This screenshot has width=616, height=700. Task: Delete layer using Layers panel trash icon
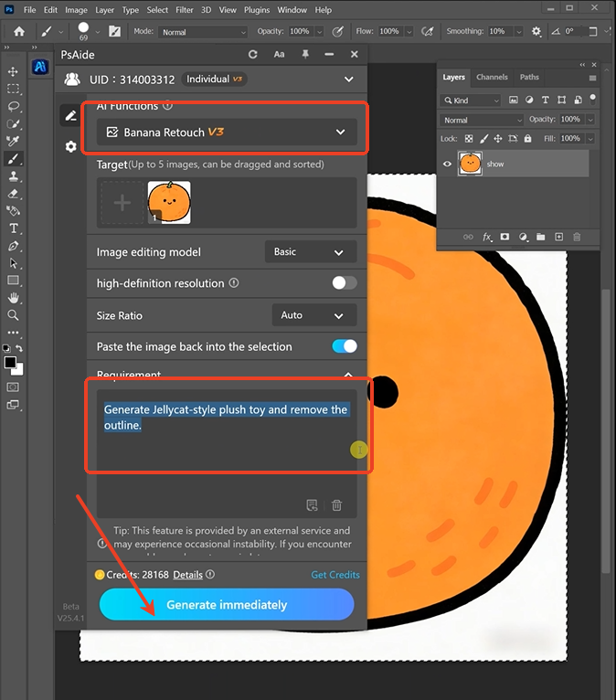(577, 237)
